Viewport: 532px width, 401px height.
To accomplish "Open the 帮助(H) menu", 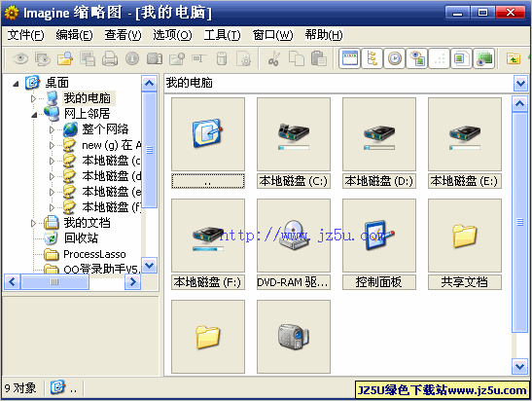I will 324,35.
